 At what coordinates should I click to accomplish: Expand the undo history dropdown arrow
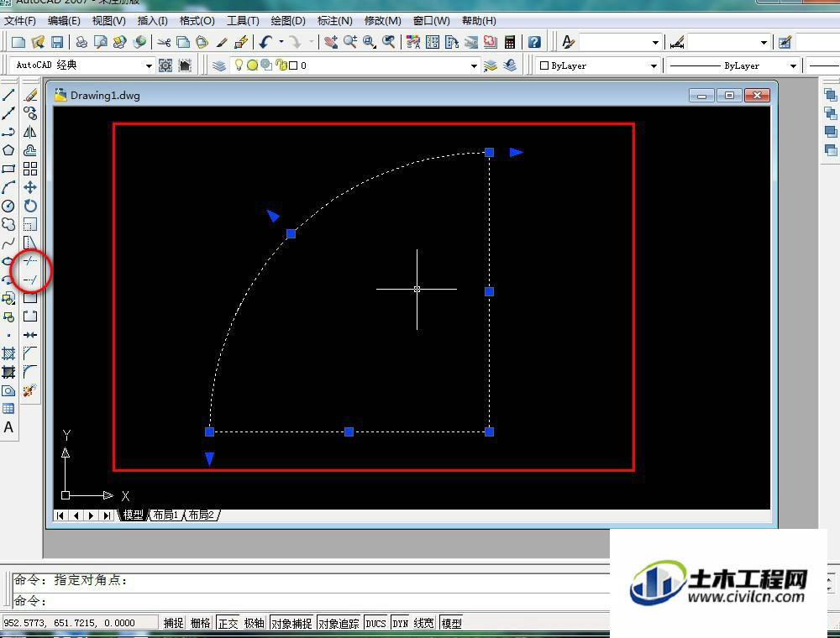point(281,42)
